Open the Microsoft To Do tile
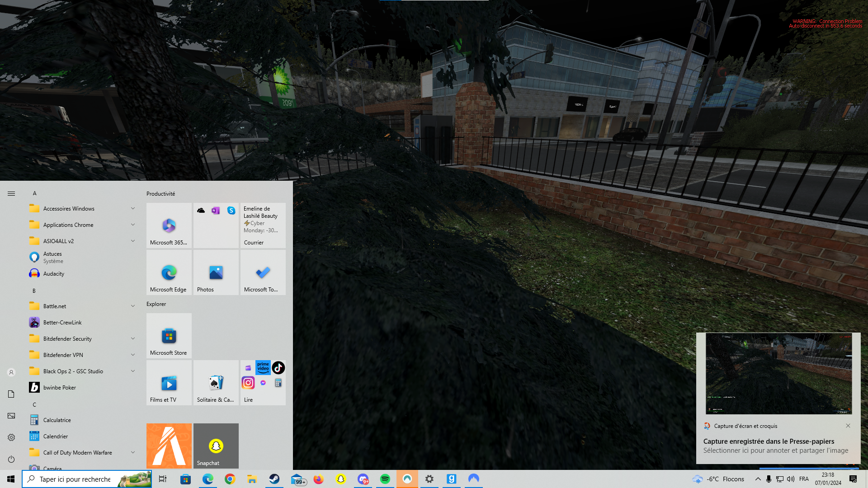 263,272
